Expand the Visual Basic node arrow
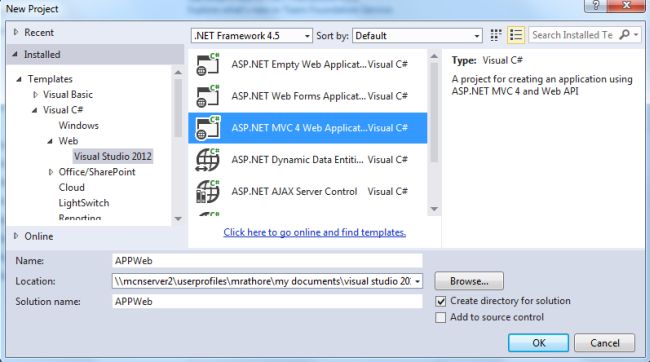 (35, 95)
